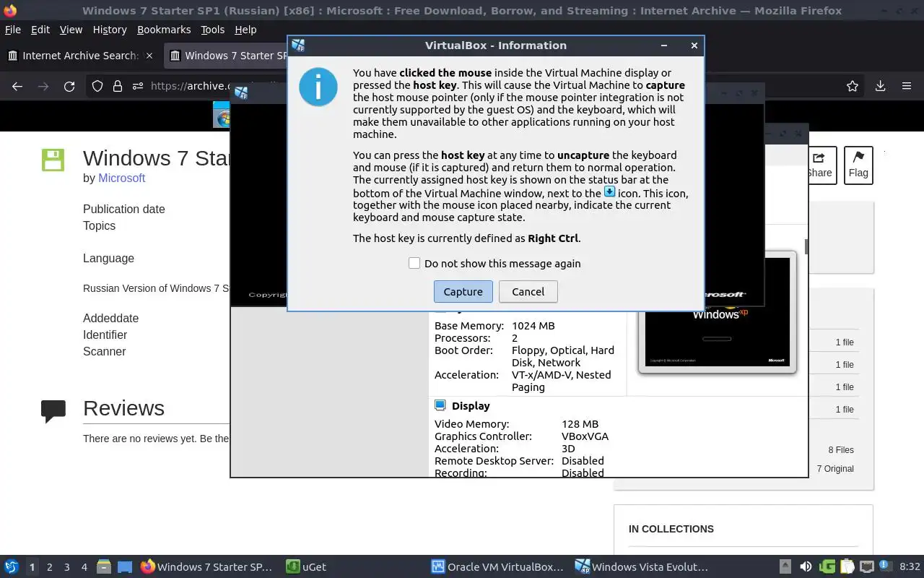924x578 pixels.
Task: Click the 'IN COLLECTIONS' heading
Action: click(671, 529)
